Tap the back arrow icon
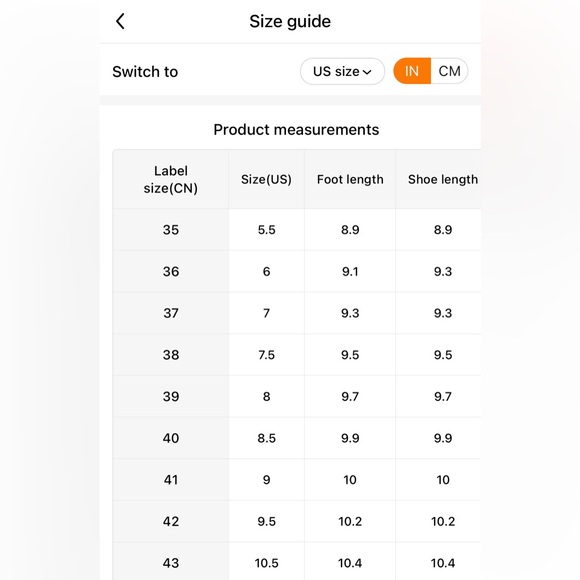 click(120, 21)
